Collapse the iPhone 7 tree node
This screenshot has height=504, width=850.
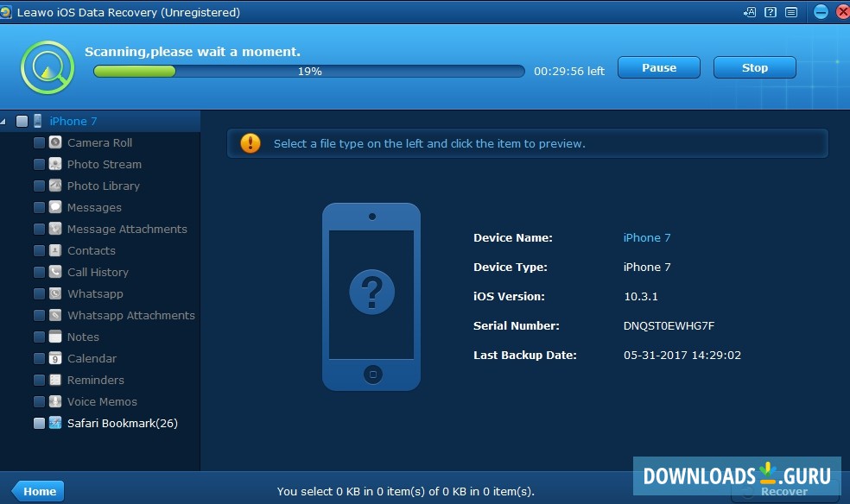[x=3, y=122]
